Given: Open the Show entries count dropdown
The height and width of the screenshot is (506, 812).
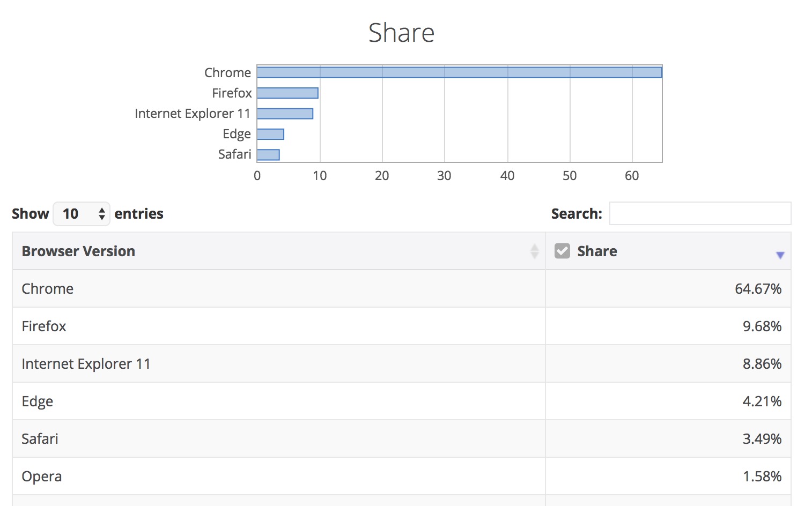Looking at the screenshot, I should coord(82,214).
